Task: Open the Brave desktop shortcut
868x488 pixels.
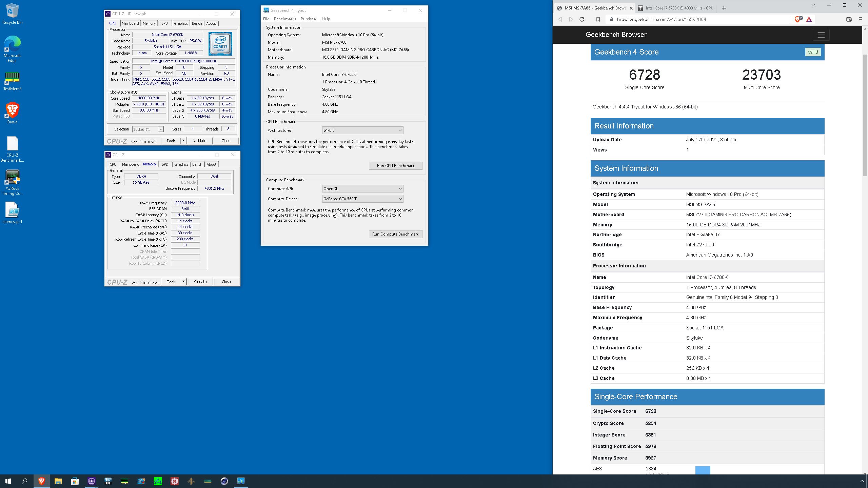Action: tap(12, 114)
